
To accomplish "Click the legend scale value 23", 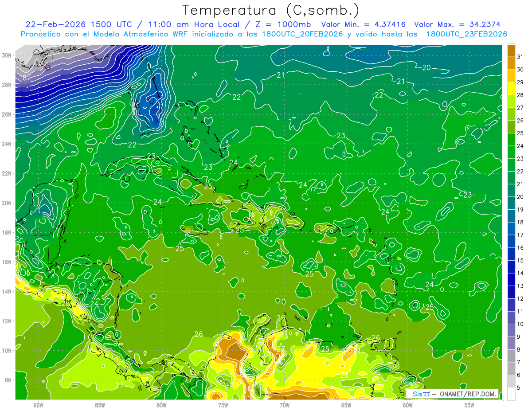I will point(520,159).
